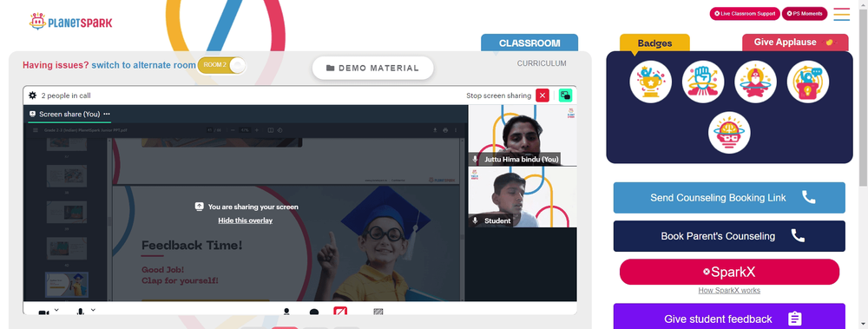Select the raised fist badge

pos(703,82)
